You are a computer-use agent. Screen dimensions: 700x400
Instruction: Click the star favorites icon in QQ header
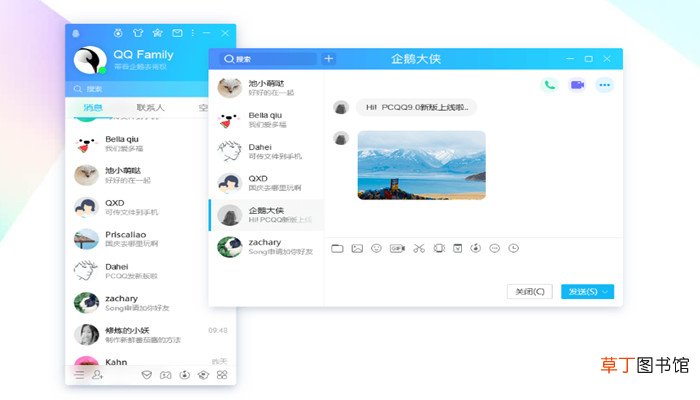point(157,33)
